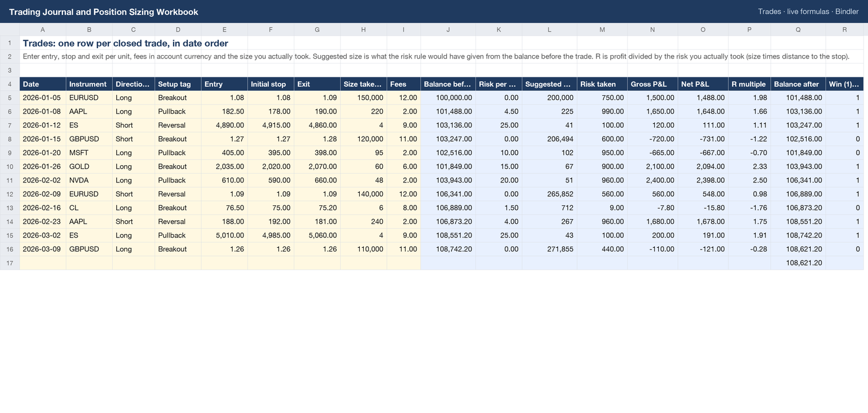Select initial stop value 4,985.00

click(x=270, y=235)
